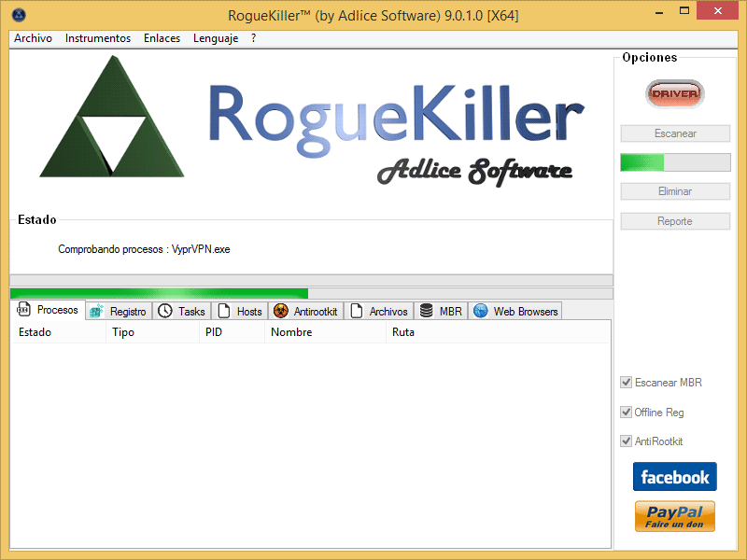747x560 pixels.
Task: Click the 'Comprobando procesos : VyprVPN.exe' status text
Action: pyautogui.click(x=144, y=249)
